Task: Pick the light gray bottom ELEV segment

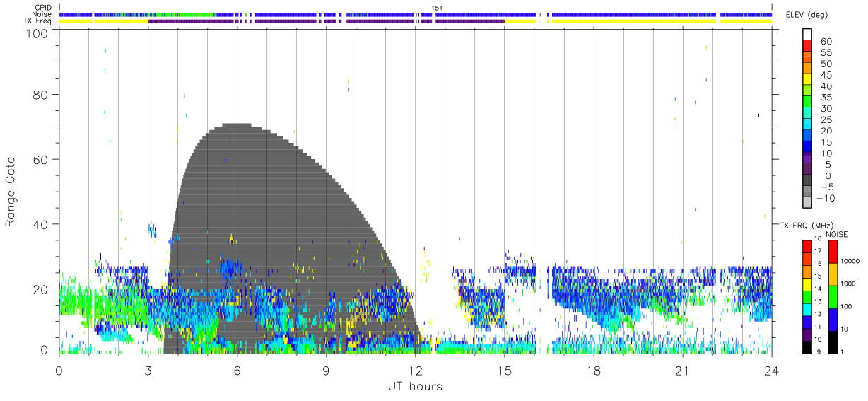Action: [807, 201]
